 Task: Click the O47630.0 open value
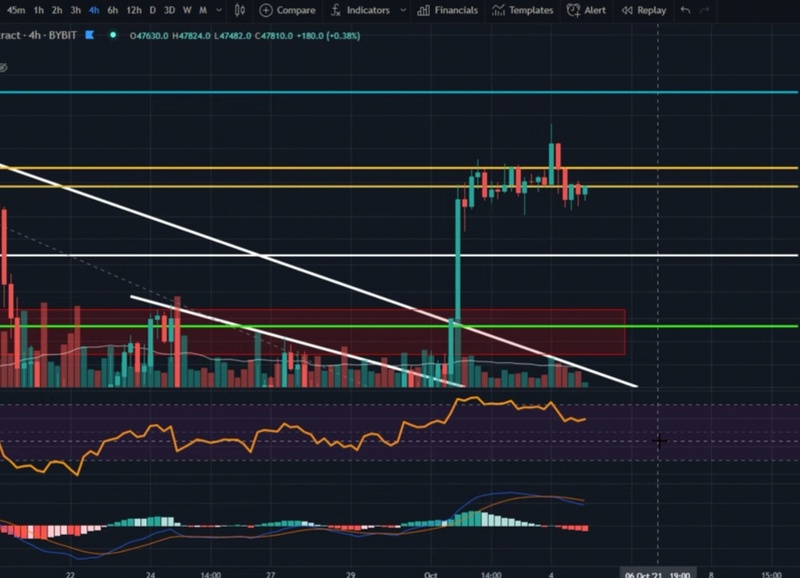coord(148,36)
